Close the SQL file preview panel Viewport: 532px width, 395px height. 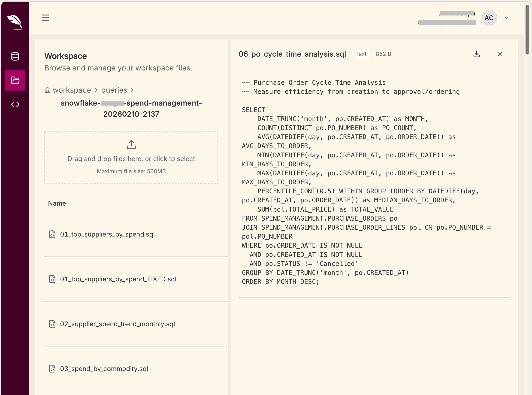pyautogui.click(x=499, y=54)
